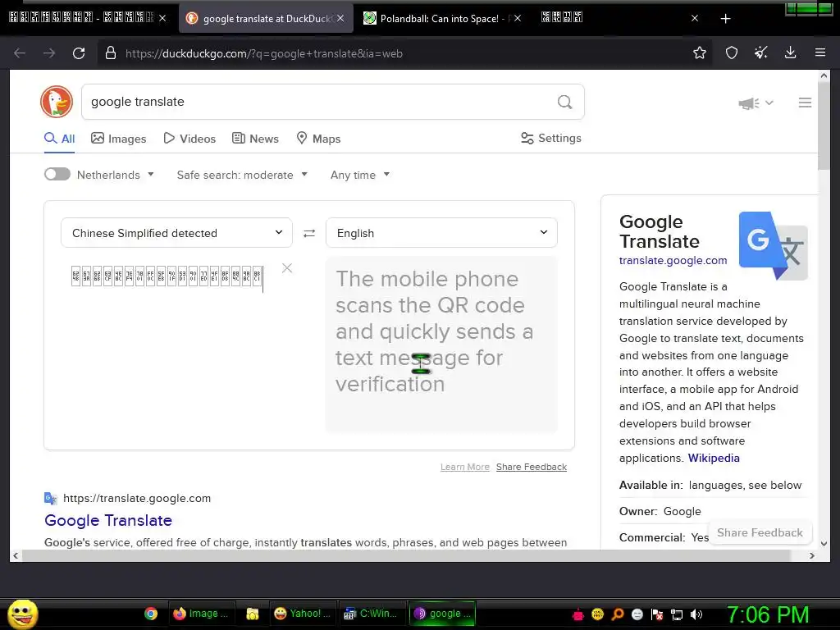Viewport: 840px width, 630px height.
Task: Click the magnifier search button in search box
Action: click(564, 102)
